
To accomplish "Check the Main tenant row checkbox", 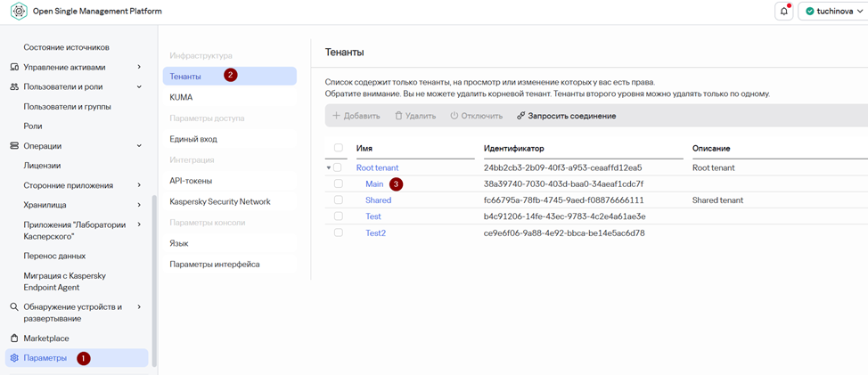I will (339, 183).
